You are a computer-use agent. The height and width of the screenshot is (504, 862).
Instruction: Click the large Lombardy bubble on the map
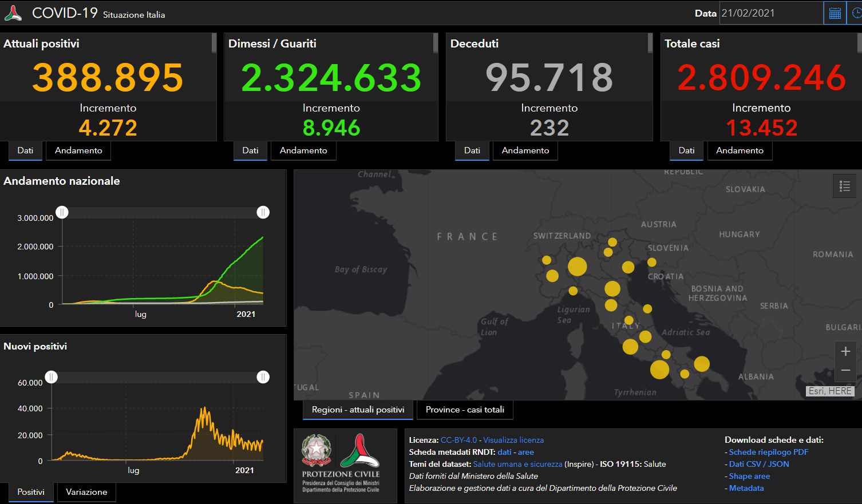577,267
